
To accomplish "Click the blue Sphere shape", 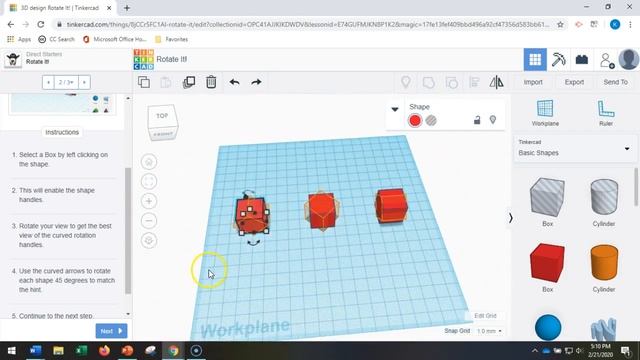I will click(x=548, y=327).
